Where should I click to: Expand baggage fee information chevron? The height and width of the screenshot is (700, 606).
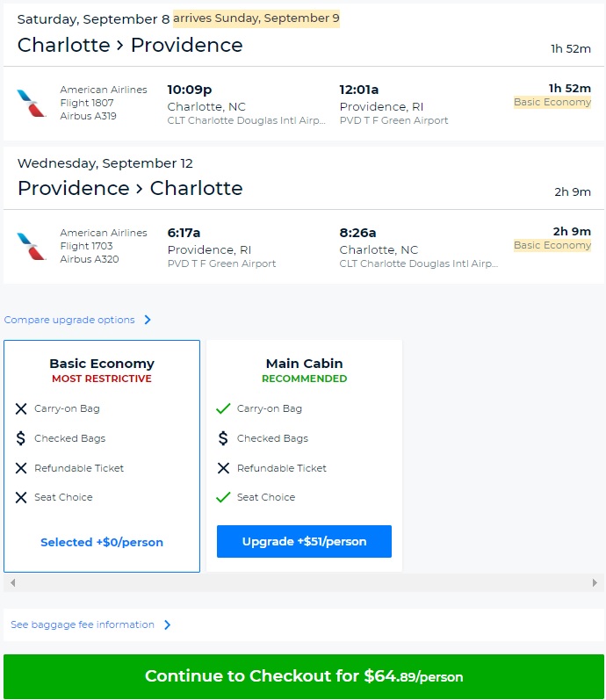coord(167,625)
